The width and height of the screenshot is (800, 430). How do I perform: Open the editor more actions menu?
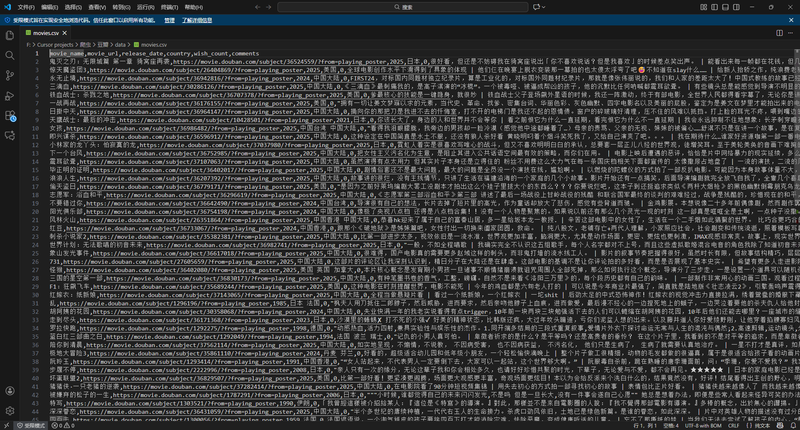click(791, 33)
